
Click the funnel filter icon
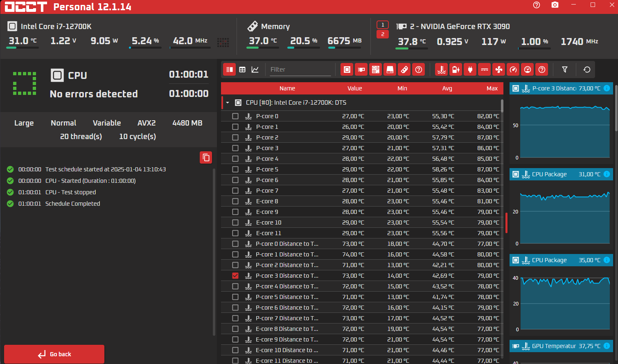(565, 70)
